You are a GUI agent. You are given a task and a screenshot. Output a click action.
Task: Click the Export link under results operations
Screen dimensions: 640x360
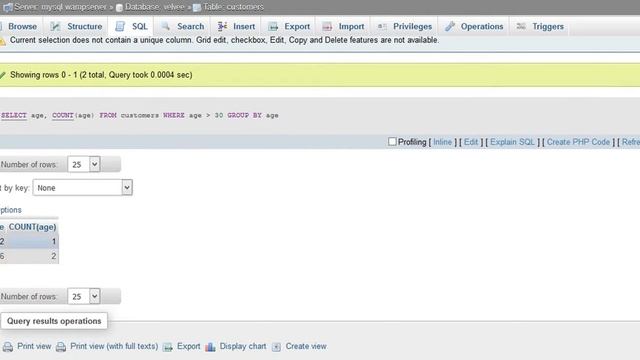click(x=189, y=347)
